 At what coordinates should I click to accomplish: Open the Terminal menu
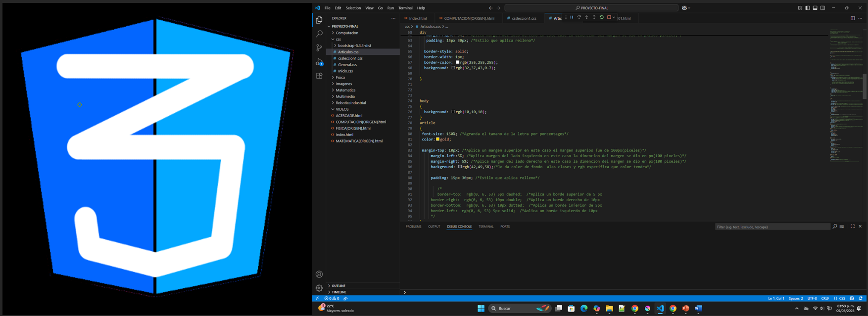pyautogui.click(x=405, y=8)
